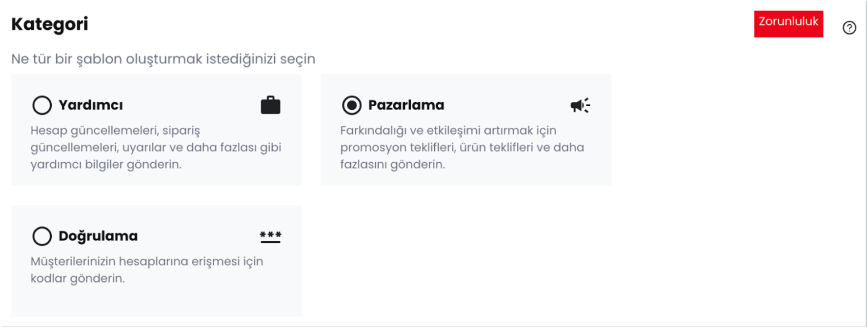Click the Doğrulama description about sending codes

click(x=147, y=270)
